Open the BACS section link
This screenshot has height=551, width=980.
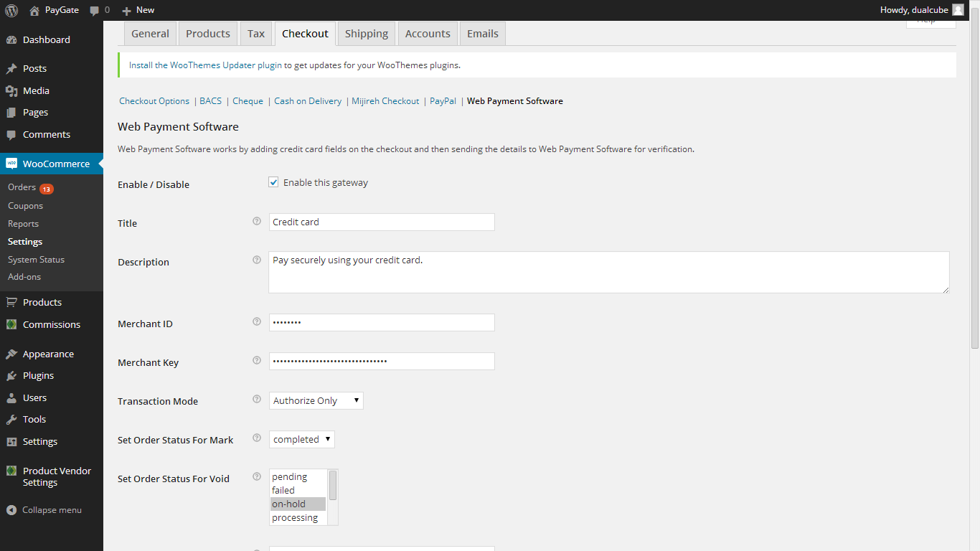[x=211, y=101]
